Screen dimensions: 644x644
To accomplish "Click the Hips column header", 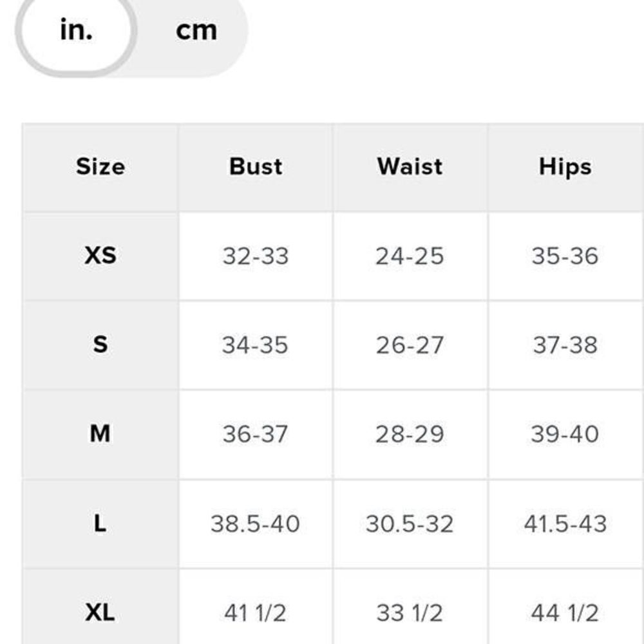I will [565, 167].
